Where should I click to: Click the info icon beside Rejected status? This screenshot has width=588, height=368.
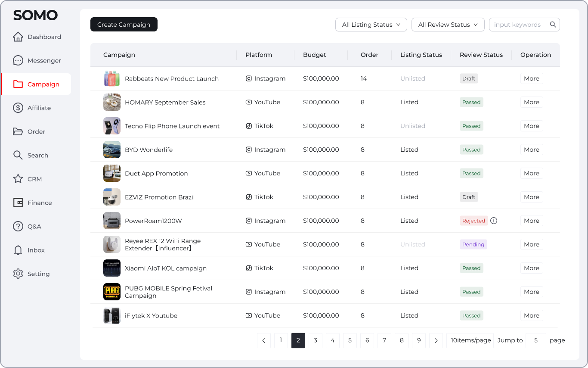494,221
